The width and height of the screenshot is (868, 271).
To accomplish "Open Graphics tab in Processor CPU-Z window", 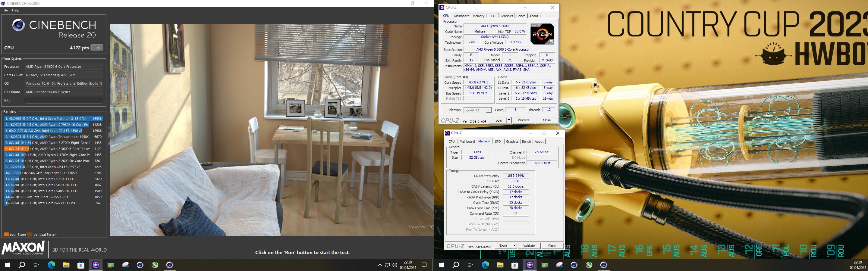I will (506, 16).
